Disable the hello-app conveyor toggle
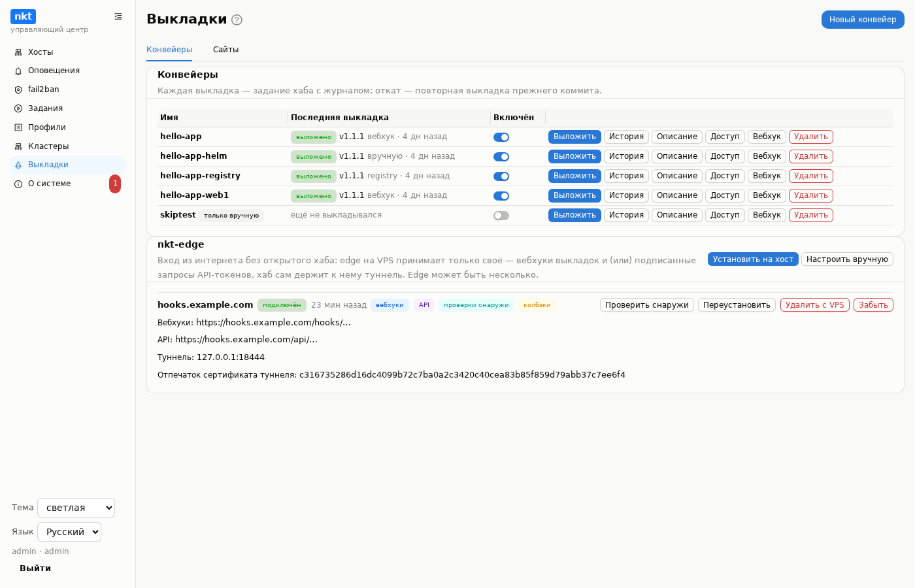Screen dimensions: 915x588 501,137
